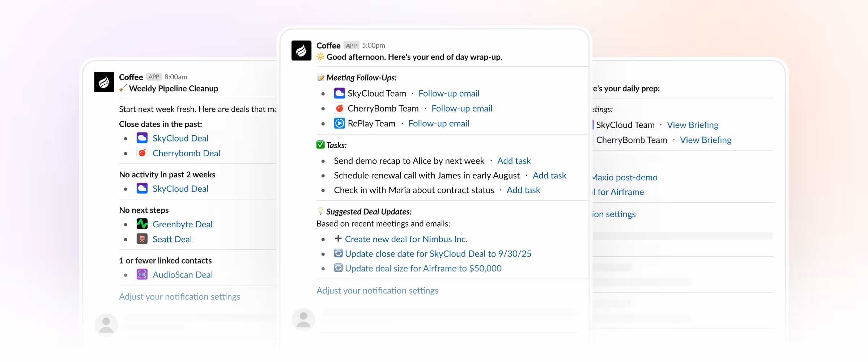Image resolution: width=868 pixels, height=362 pixels.
Task: View Briefing for SkyCloud Team
Action: coord(693,125)
